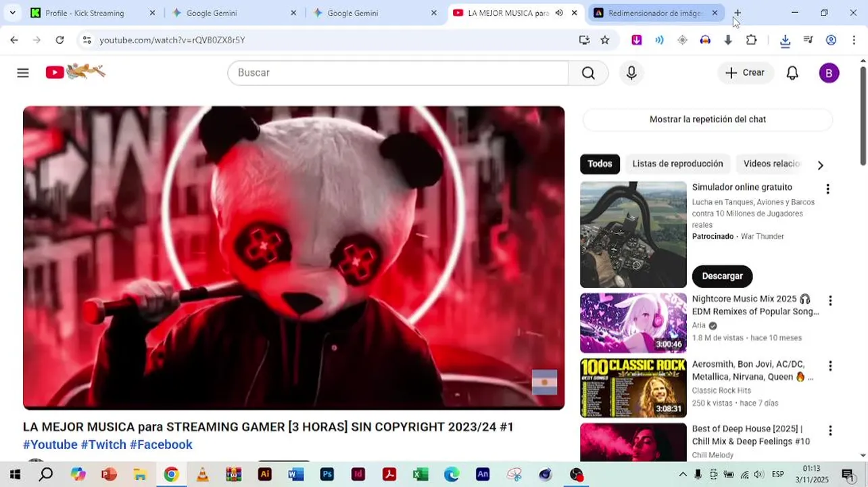Open the #Twitch hashtag link
The image size is (868, 487).
103,444
